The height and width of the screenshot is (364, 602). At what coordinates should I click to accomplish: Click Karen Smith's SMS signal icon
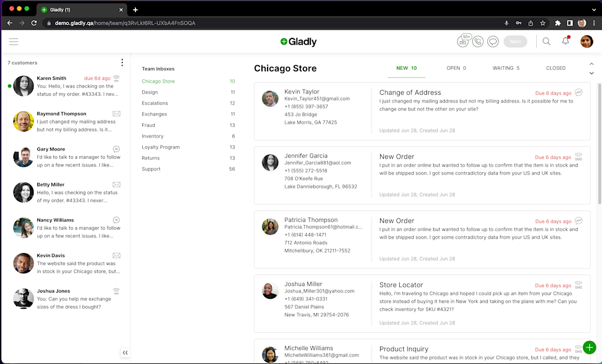(x=116, y=79)
